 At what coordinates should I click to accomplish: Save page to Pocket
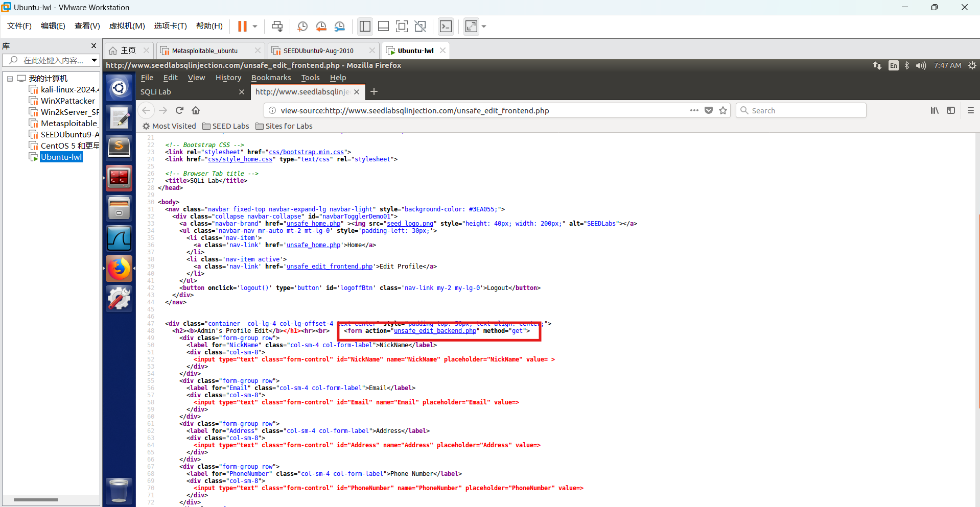click(709, 110)
